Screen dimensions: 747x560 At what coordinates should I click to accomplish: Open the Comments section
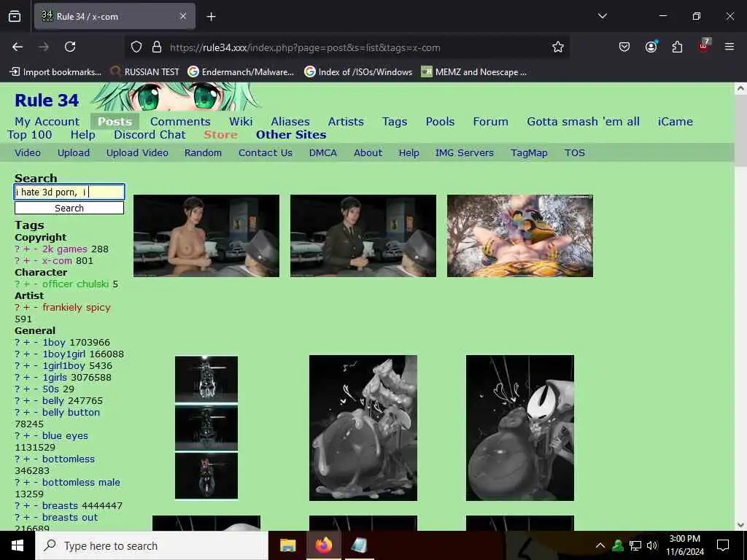pyautogui.click(x=180, y=122)
